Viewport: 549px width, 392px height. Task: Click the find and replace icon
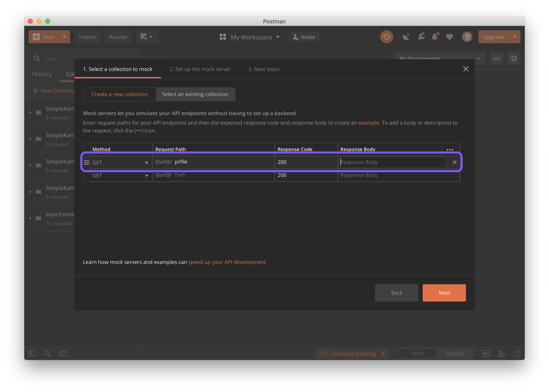point(47,353)
